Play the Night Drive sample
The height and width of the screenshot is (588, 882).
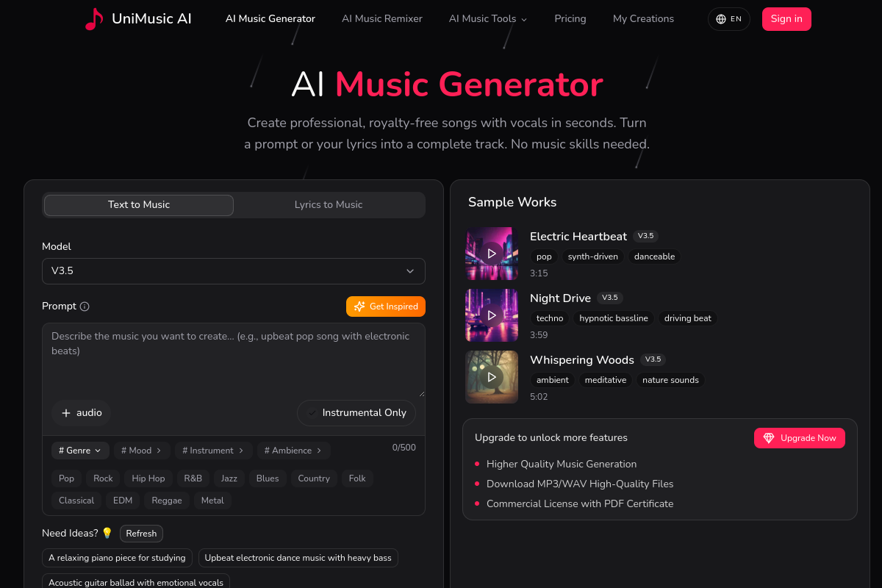[x=492, y=315]
